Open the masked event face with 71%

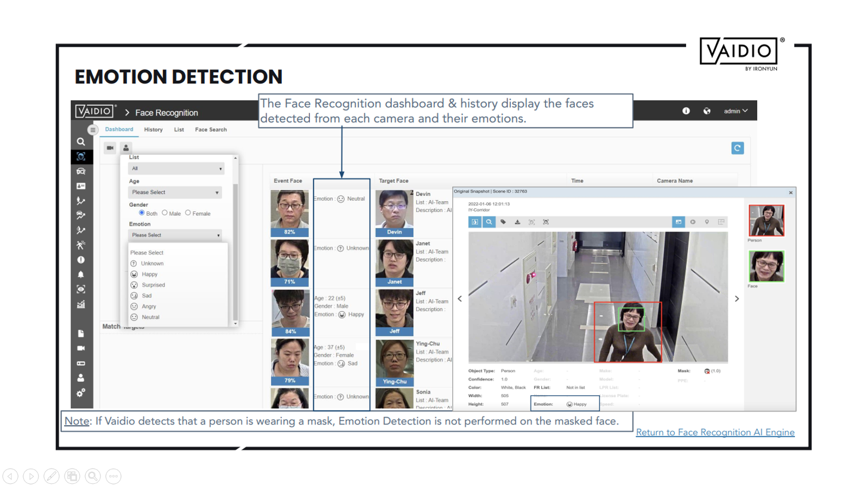tap(289, 263)
